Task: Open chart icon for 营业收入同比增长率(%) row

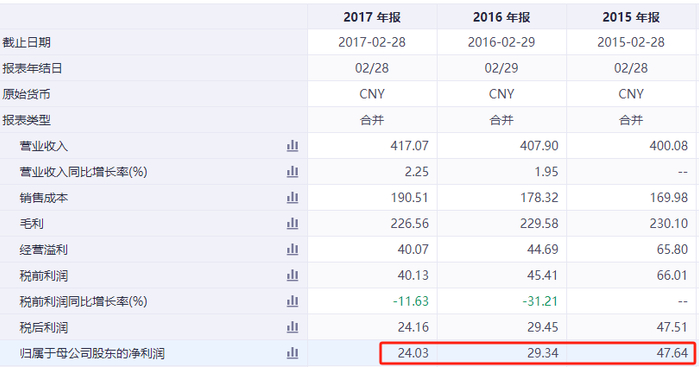Action: pyautogui.click(x=292, y=172)
